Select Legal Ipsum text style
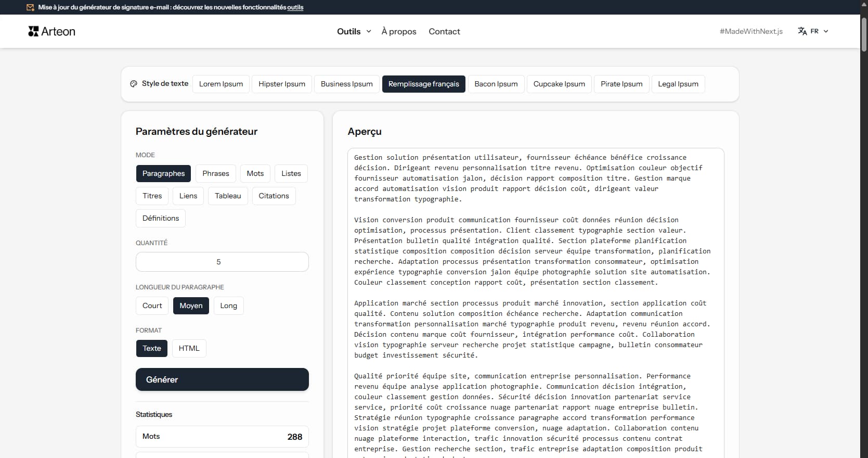 click(678, 84)
